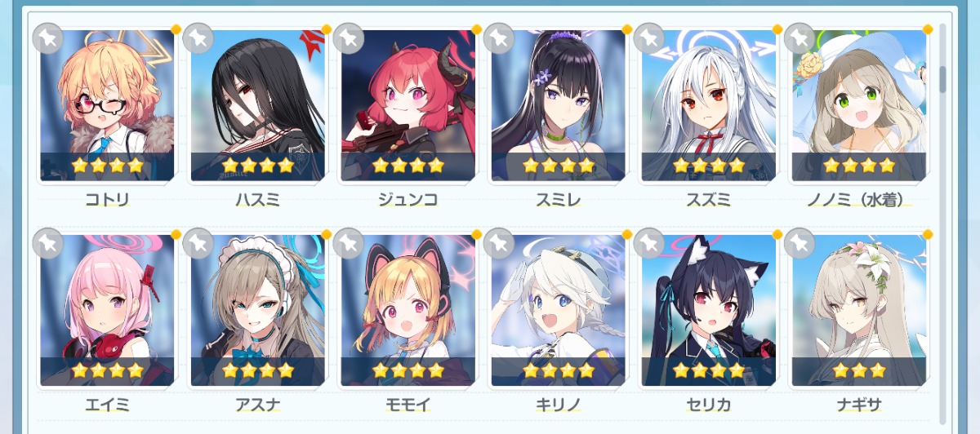Select the ナギサ three-star portrait

[858, 311]
